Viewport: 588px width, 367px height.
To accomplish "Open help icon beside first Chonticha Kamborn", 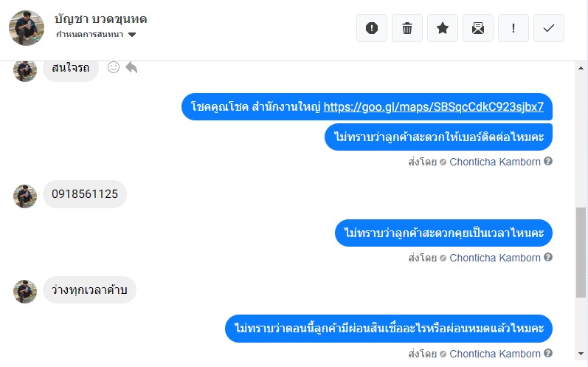I will (x=548, y=161).
